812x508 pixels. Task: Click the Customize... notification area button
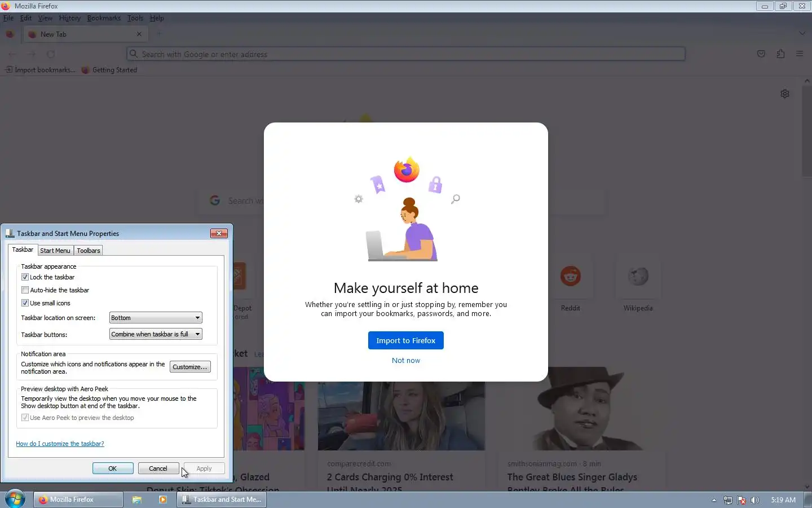[190, 367]
